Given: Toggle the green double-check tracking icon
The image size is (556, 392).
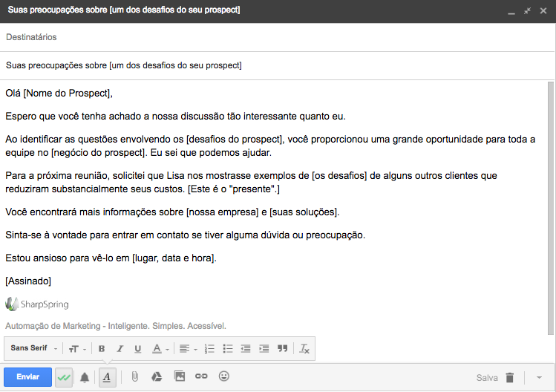Looking at the screenshot, I should point(64,377).
